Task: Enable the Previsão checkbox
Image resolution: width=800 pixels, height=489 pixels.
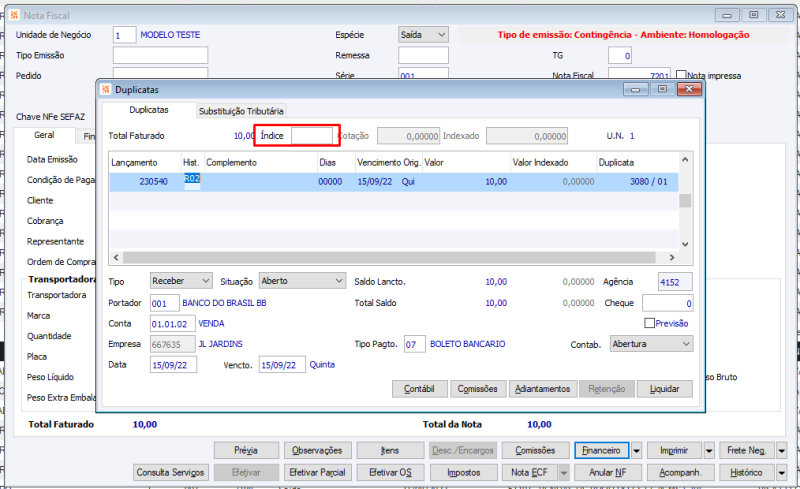Action: (x=649, y=323)
